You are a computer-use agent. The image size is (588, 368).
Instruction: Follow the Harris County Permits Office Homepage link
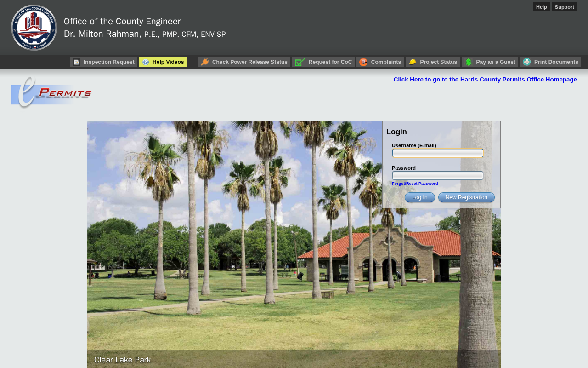click(x=485, y=80)
